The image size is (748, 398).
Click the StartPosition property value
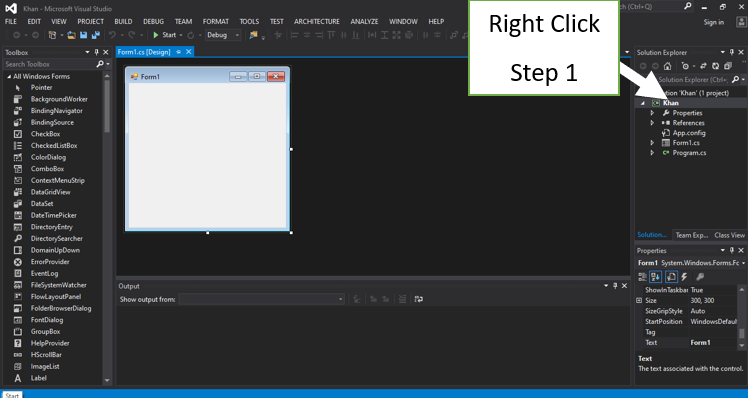click(x=713, y=322)
